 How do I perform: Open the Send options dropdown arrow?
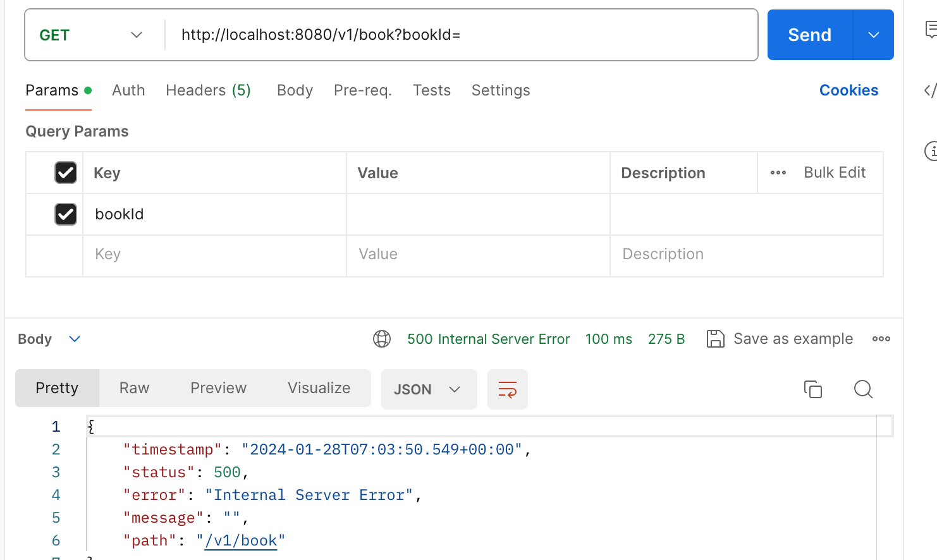point(874,35)
